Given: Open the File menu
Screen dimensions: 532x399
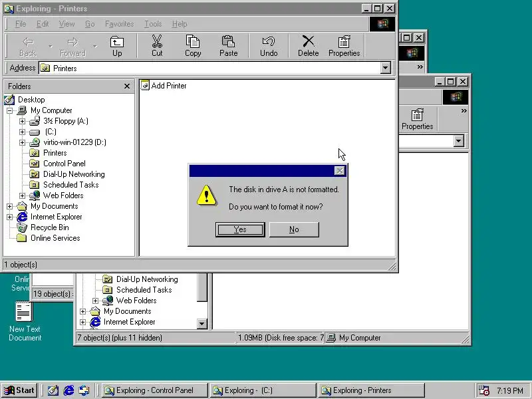Looking at the screenshot, I should coord(21,24).
